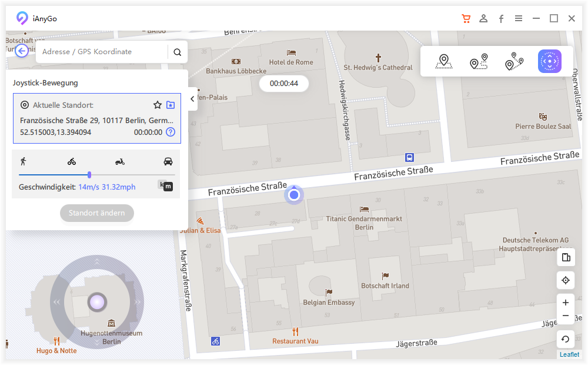Open the shopping cart icon
This screenshot has width=588, height=365.
click(x=466, y=18)
